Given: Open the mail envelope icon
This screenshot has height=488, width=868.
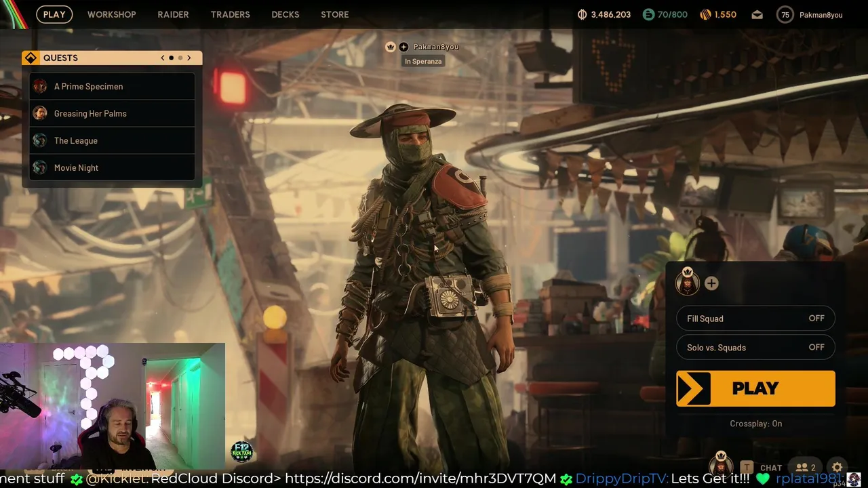Looking at the screenshot, I should pos(757,15).
